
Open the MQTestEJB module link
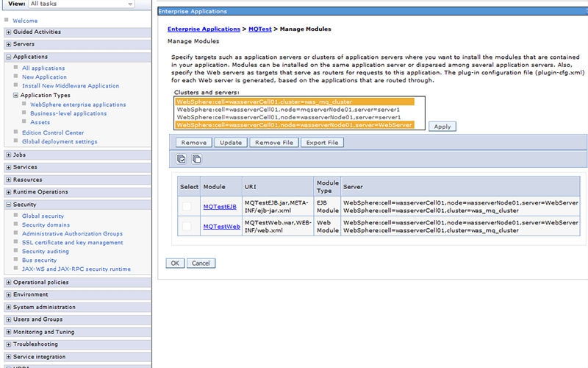point(220,207)
